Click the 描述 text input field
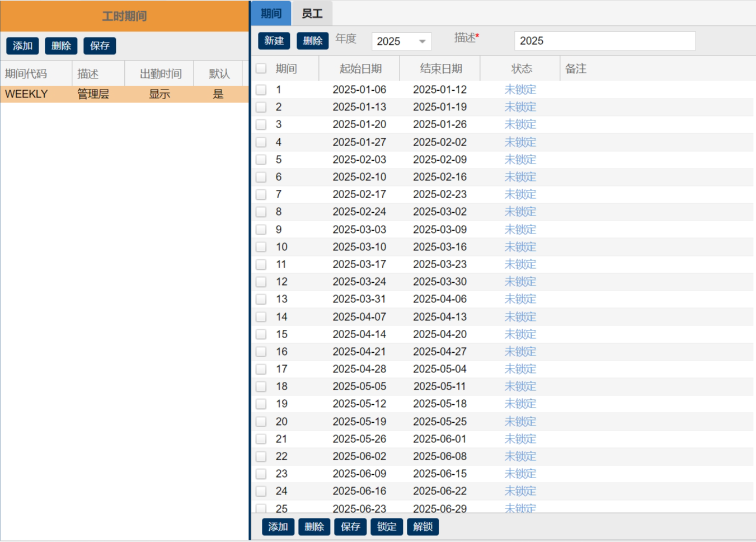This screenshot has height=542, width=756. 604,41
